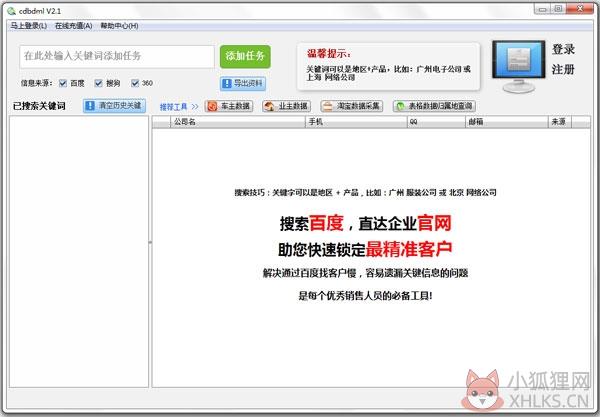The image size is (600, 417).
Task: Click the 登录 link
Action: click(563, 49)
